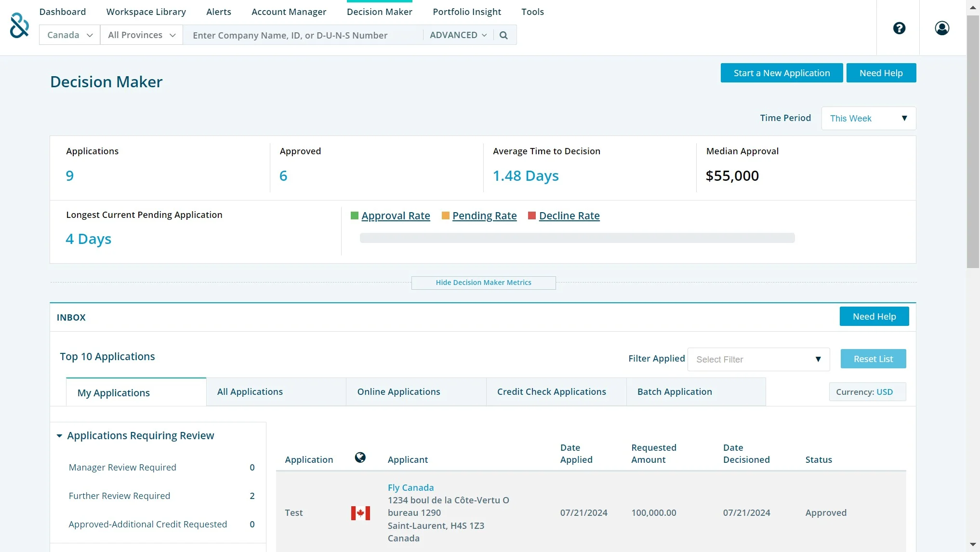Screen dimensions: 980x552
Task: Click the red Decline Rate square
Action: click(x=532, y=216)
